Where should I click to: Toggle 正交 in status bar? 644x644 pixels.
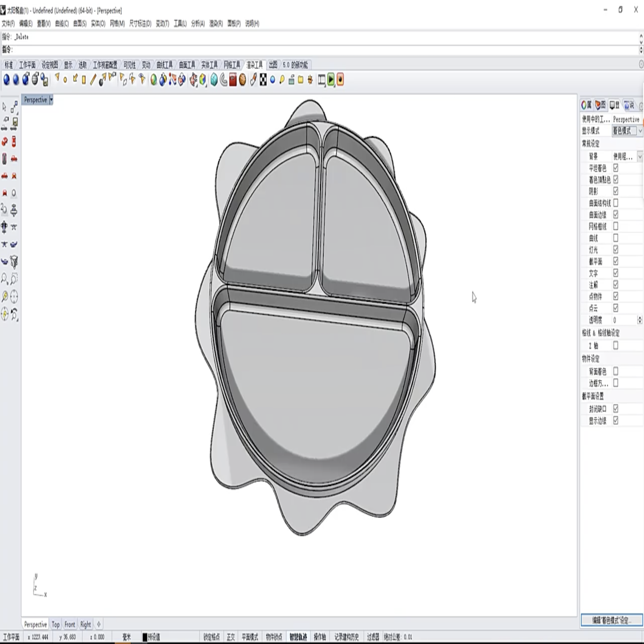231,637
